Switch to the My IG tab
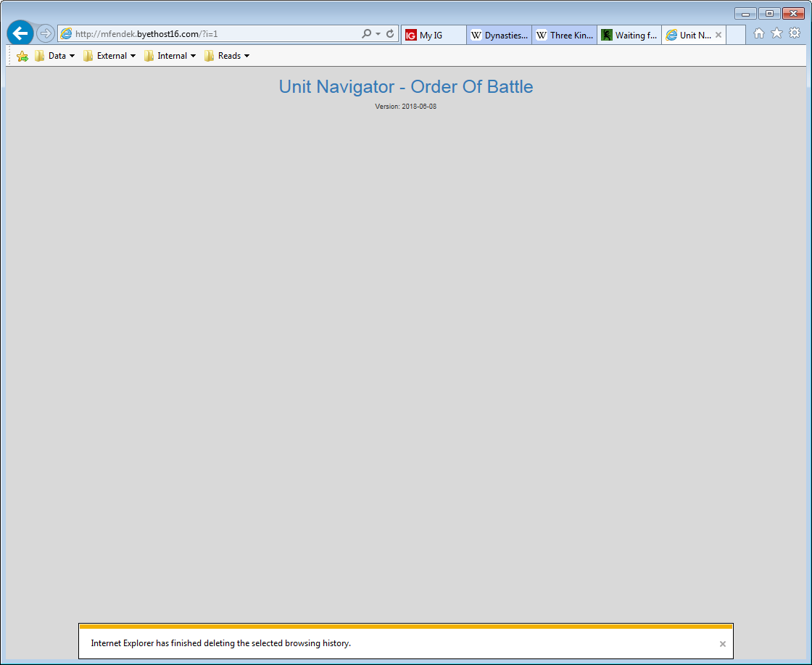 point(433,35)
